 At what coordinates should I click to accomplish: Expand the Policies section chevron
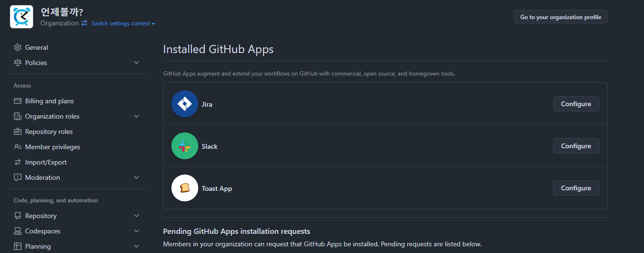(136, 63)
